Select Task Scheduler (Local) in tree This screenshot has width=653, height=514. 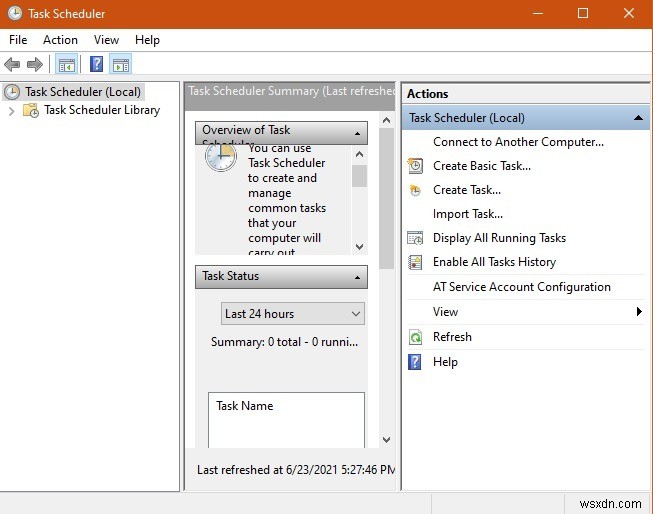(83, 92)
